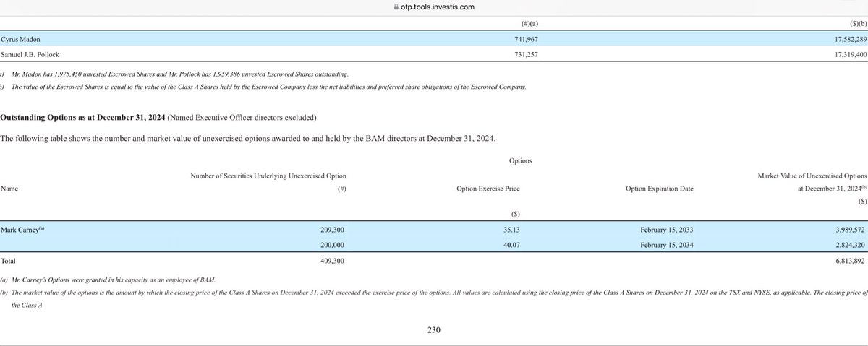Select the exercise price 40.07
Image resolution: width=868 pixels, height=346 pixels.
click(x=511, y=245)
